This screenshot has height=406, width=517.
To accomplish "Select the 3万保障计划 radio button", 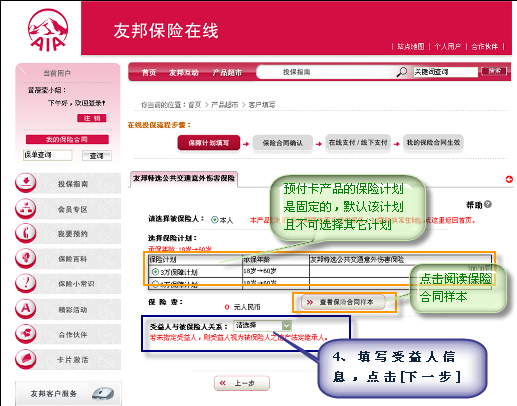I will tap(155, 272).
